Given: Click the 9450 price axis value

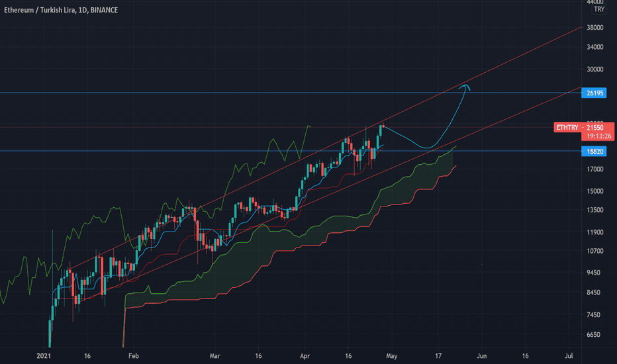Looking at the screenshot, I should coord(593,273).
